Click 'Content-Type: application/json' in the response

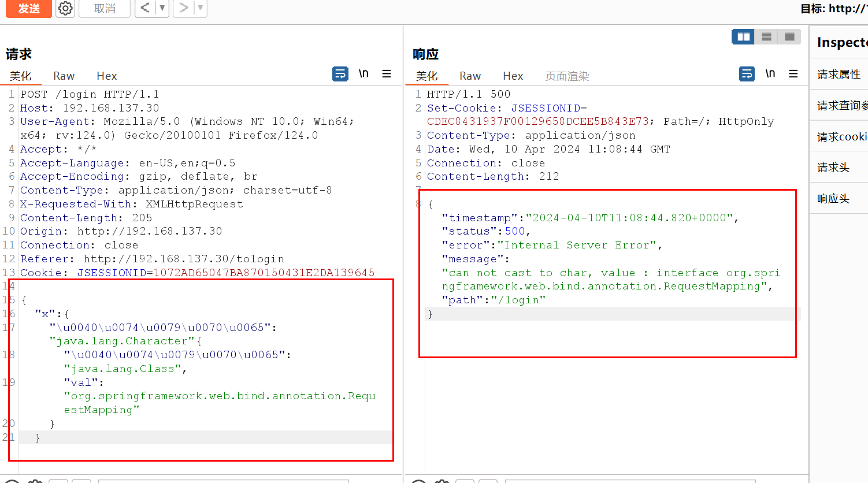(x=531, y=135)
